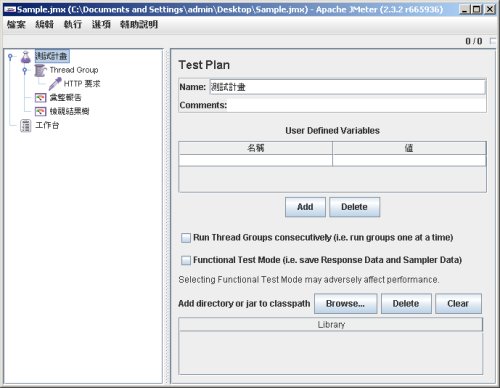Screen dimensions: 500x388
Task: Click into the Comments field
Action: [x=356, y=105]
